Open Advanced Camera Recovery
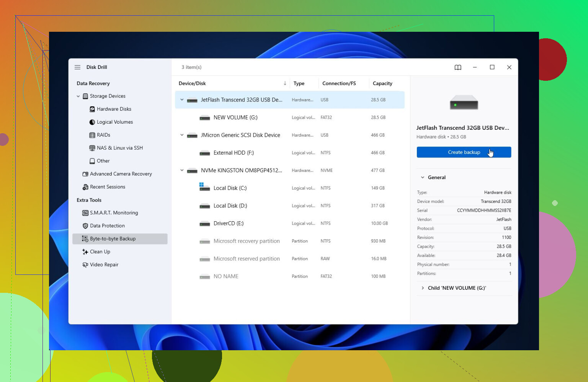588x382 pixels. [x=121, y=174]
